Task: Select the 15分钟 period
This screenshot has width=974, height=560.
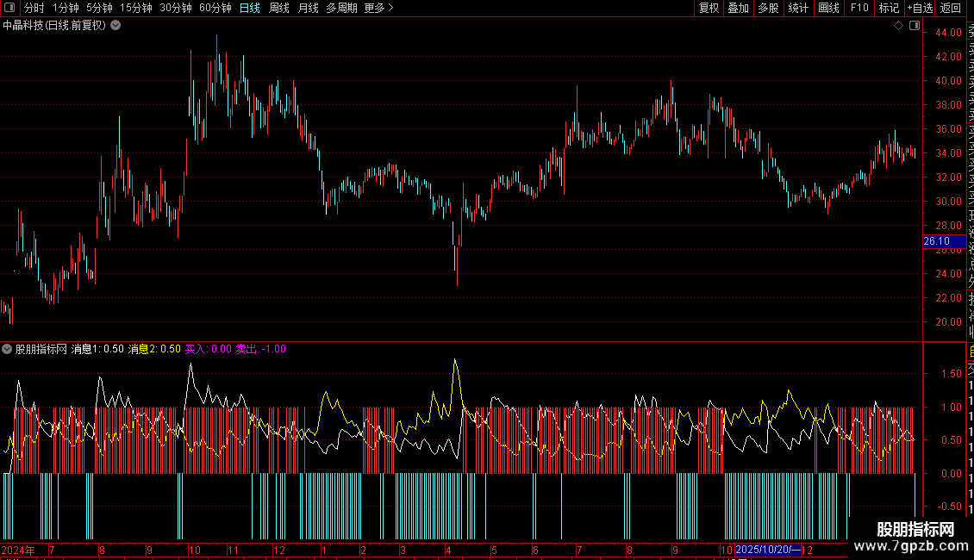Action: [x=135, y=8]
